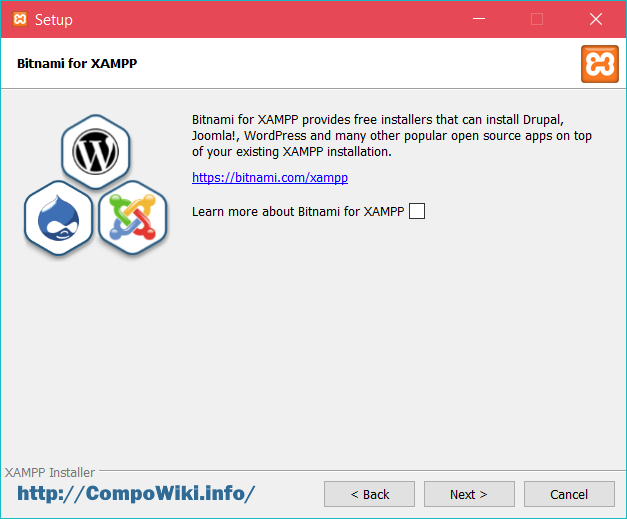The width and height of the screenshot is (627, 519).
Task: Click the CompoWiki.info watermark text
Action: [x=136, y=494]
